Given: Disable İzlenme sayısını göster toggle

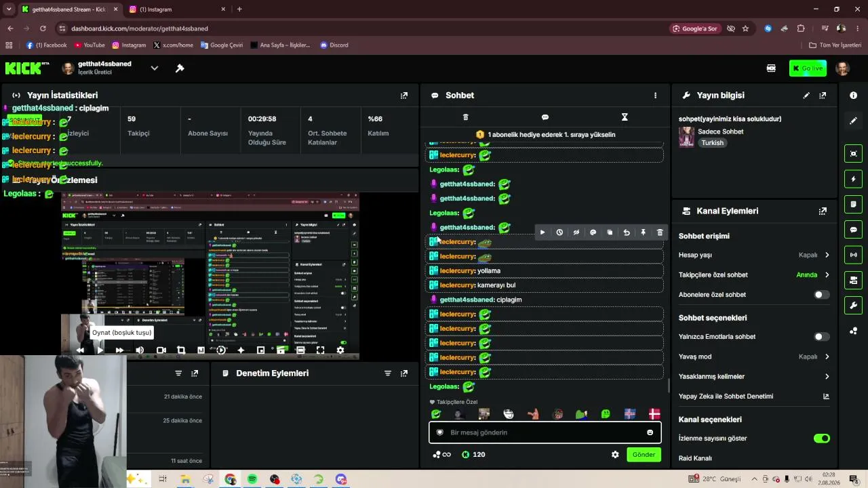Looking at the screenshot, I should tap(822, 439).
